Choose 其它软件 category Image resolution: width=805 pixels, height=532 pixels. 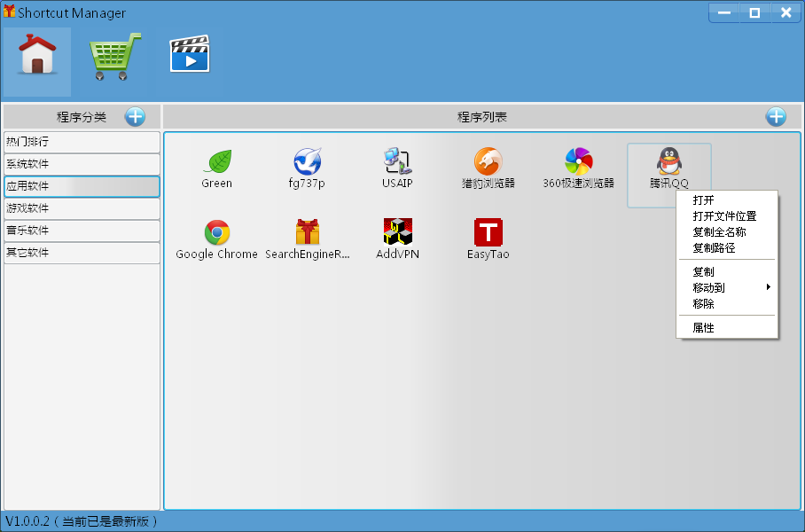click(82, 252)
